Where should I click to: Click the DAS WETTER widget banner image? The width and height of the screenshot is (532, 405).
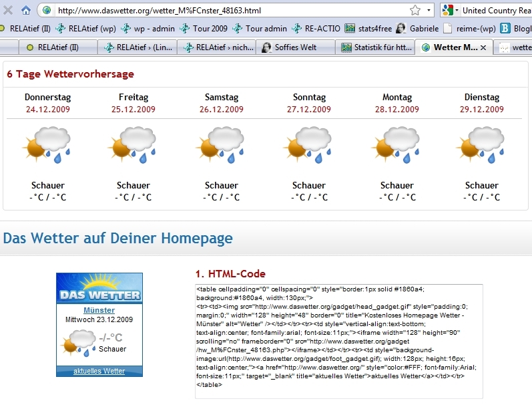click(99, 289)
